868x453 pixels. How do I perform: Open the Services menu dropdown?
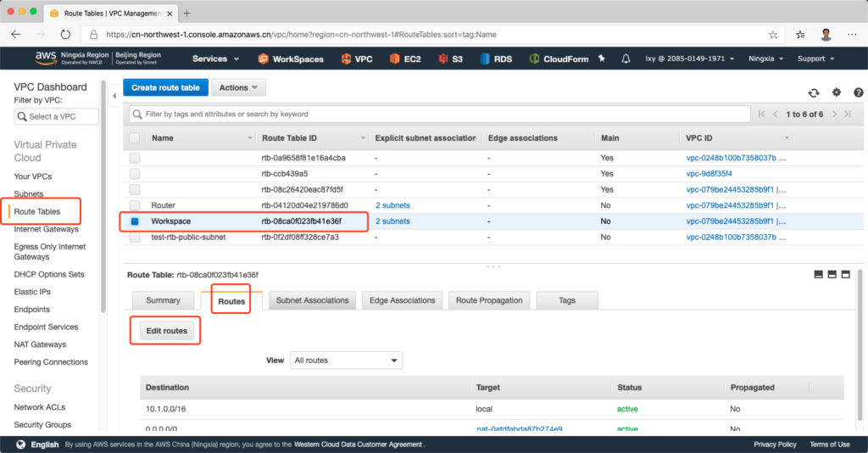215,59
